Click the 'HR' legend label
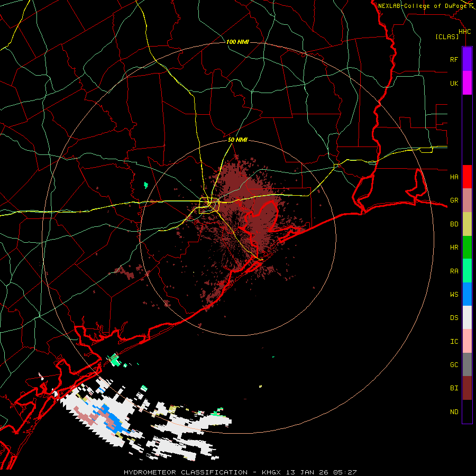The height and width of the screenshot is (476, 476). coord(454,248)
